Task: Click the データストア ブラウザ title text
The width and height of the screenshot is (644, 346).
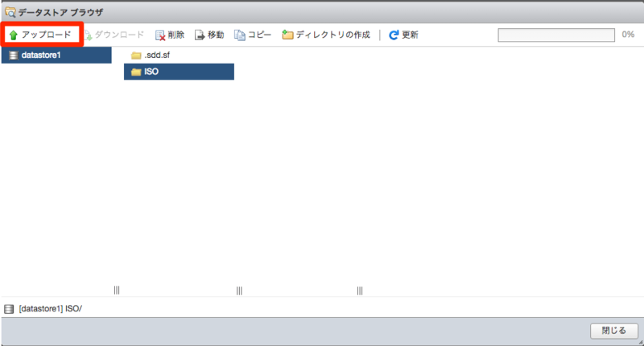Action: (60, 13)
